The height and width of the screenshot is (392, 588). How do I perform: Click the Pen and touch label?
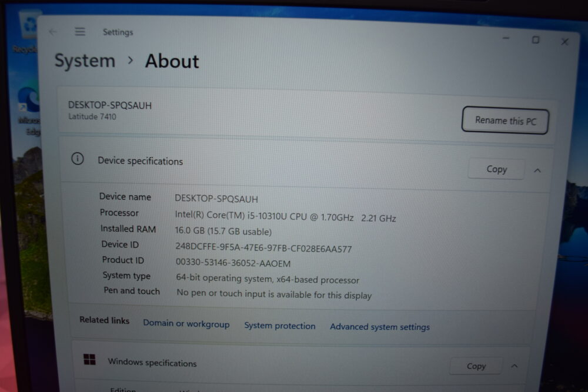pyautogui.click(x=132, y=291)
